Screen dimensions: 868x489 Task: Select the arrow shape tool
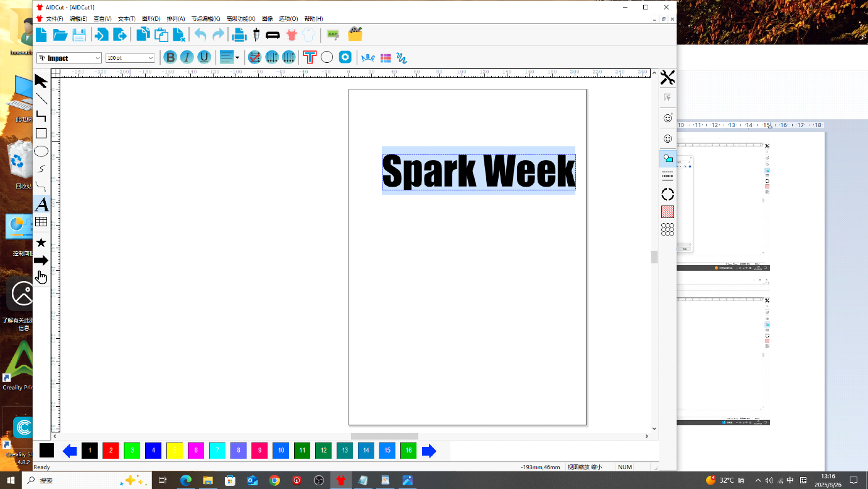coord(41,260)
